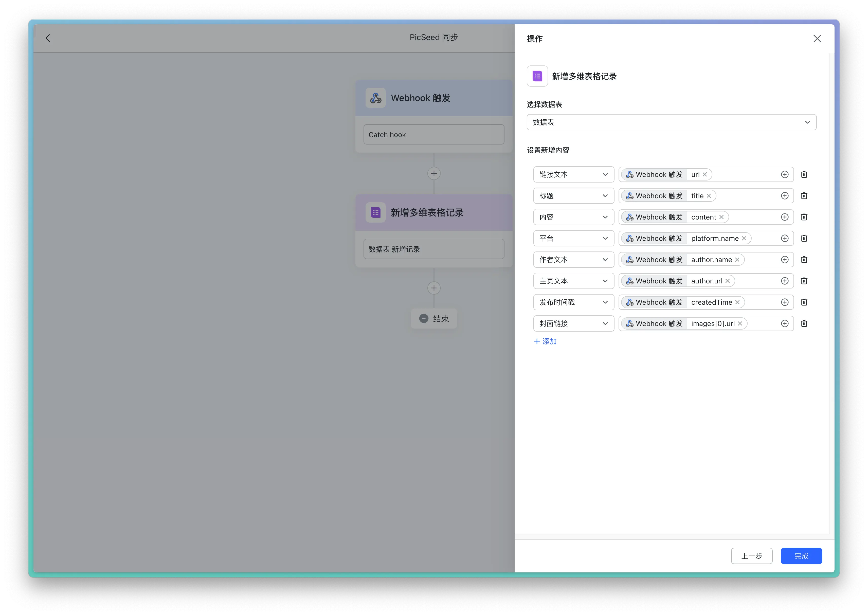Open the 选择数据表 dropdown

[671, 122]
